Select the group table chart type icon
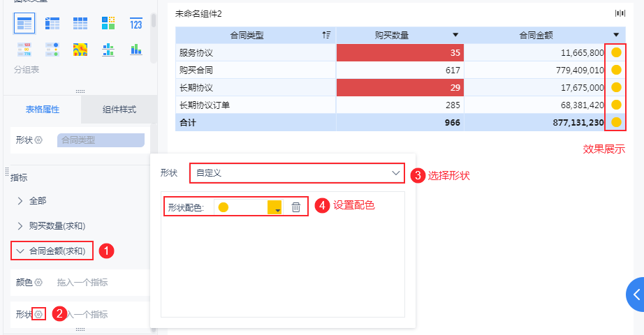The height and width of the screenshot is (335, 644). click(x=24, y=24)
